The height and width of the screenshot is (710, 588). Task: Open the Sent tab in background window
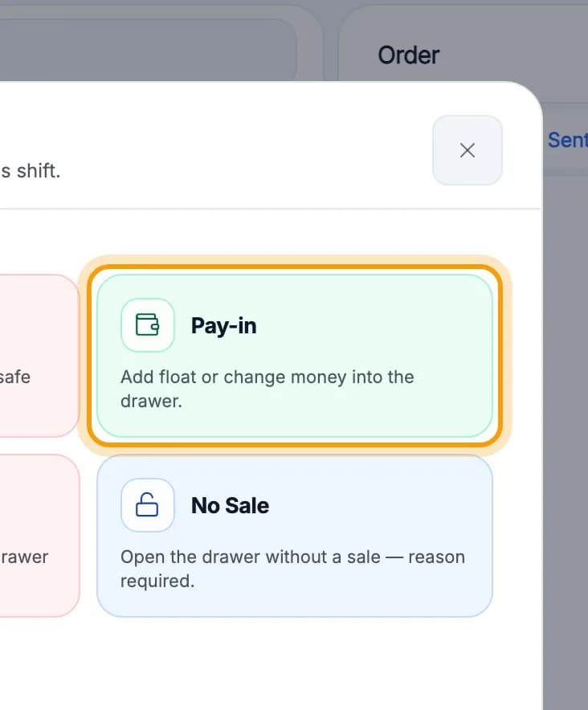(568, 140)
